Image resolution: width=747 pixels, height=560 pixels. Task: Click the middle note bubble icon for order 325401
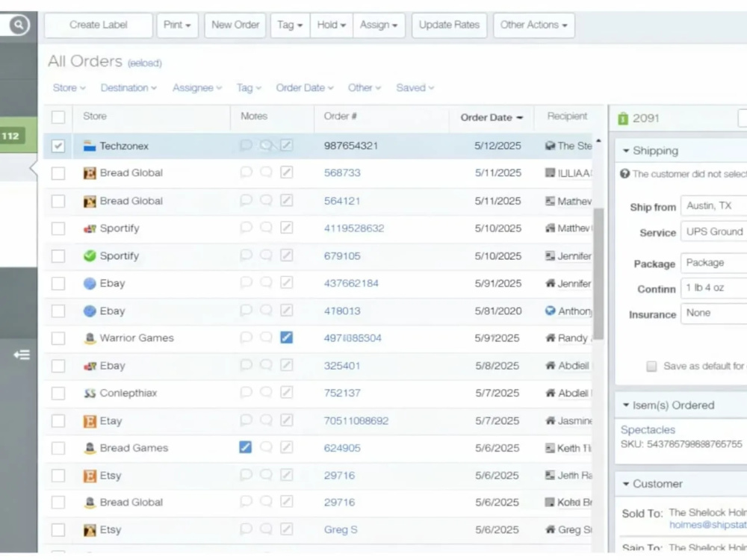click(x=266, y=365)
